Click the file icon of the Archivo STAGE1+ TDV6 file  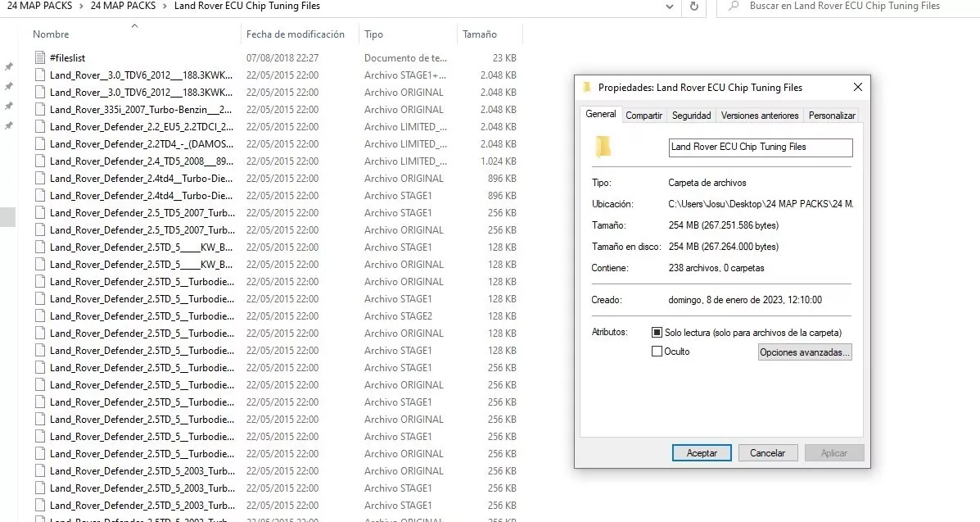pyautogui.click(x=40, y=75)
